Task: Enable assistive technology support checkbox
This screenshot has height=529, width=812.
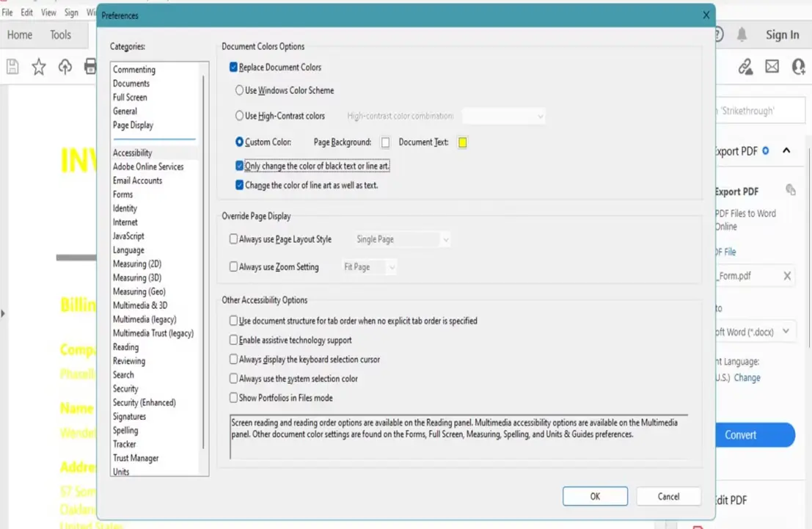Action: (233, 340)
